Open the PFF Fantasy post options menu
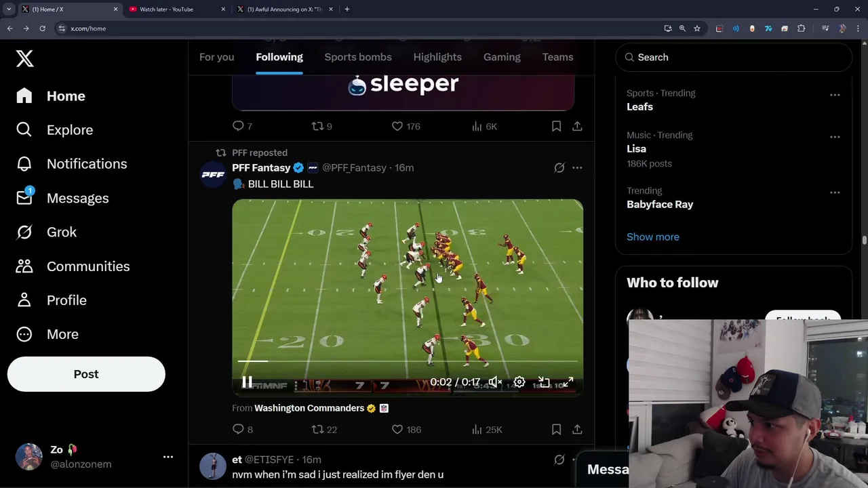868x488 pixels. coord(577,167)
